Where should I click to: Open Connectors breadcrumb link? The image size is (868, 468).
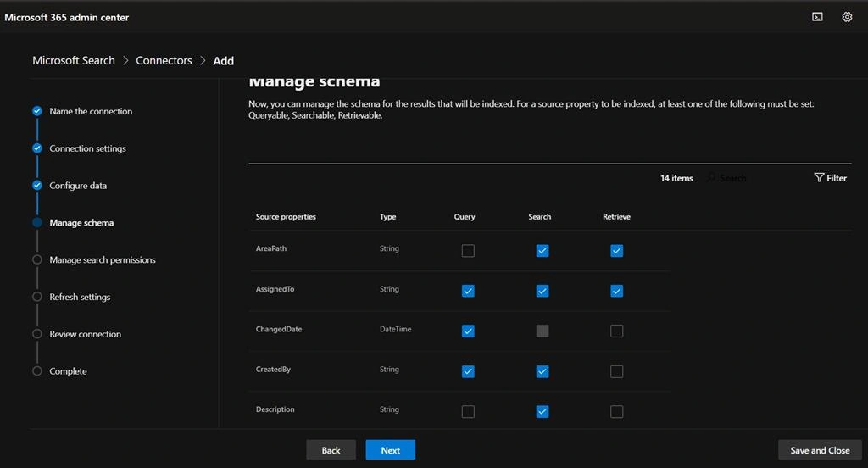pyautogui.click(x=164, y=60)
